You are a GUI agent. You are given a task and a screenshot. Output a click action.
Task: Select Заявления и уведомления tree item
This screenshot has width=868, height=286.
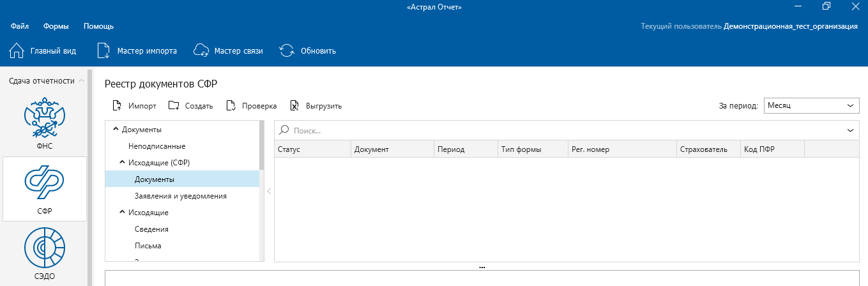pyautogui.click(x=181, y=196)
